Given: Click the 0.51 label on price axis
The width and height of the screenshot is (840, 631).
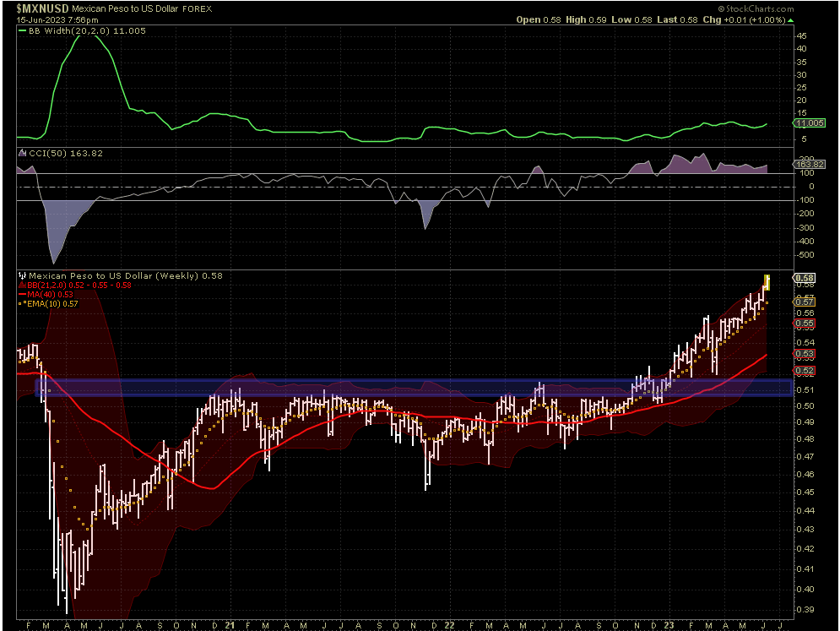Looking at the screenshot, I should coord(805,389).
